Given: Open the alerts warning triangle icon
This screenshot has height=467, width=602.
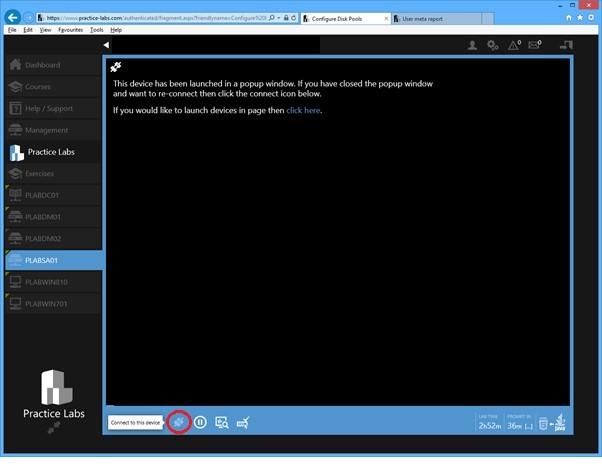Looking at the screenshot, I should point(514,45).
